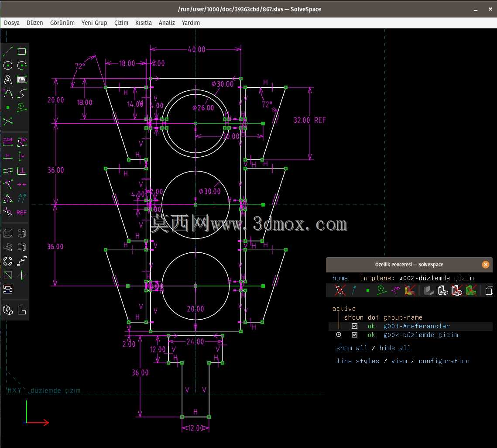Image resolution: width=497 pixels, height=448 pixels.
Task: Create a new extrude group
Action: (8, 233)
